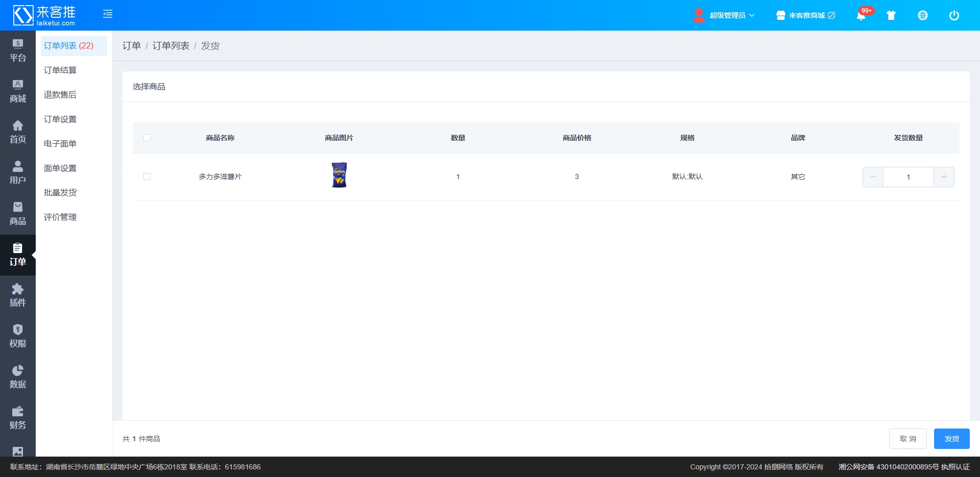
Task: Click the power logout icon
Action: [954, 15]
